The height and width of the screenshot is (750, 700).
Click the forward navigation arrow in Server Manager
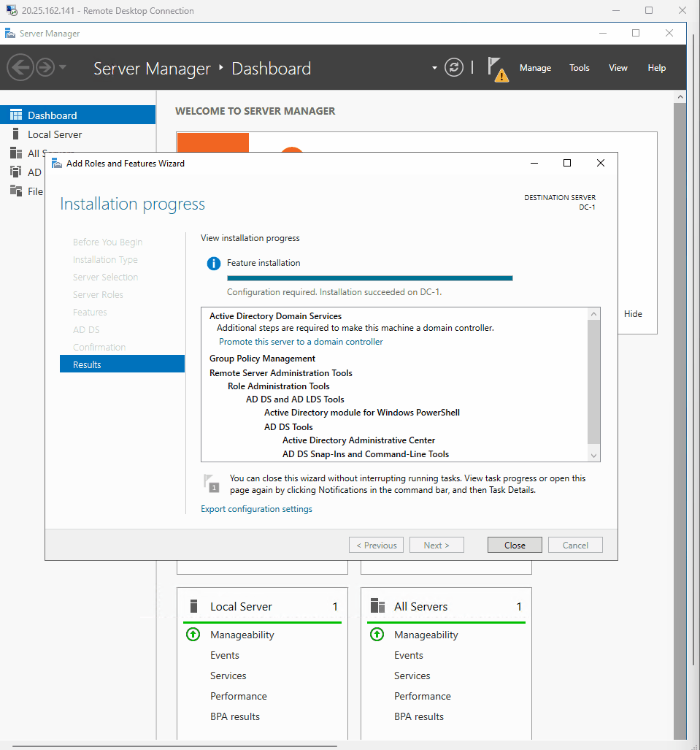point(45,67)
